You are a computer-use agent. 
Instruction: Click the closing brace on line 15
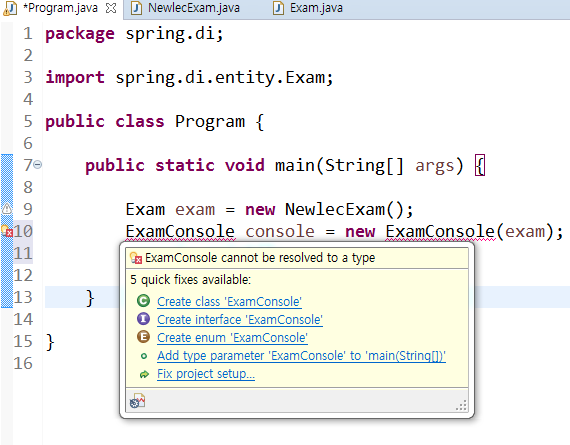click(50, 342)
